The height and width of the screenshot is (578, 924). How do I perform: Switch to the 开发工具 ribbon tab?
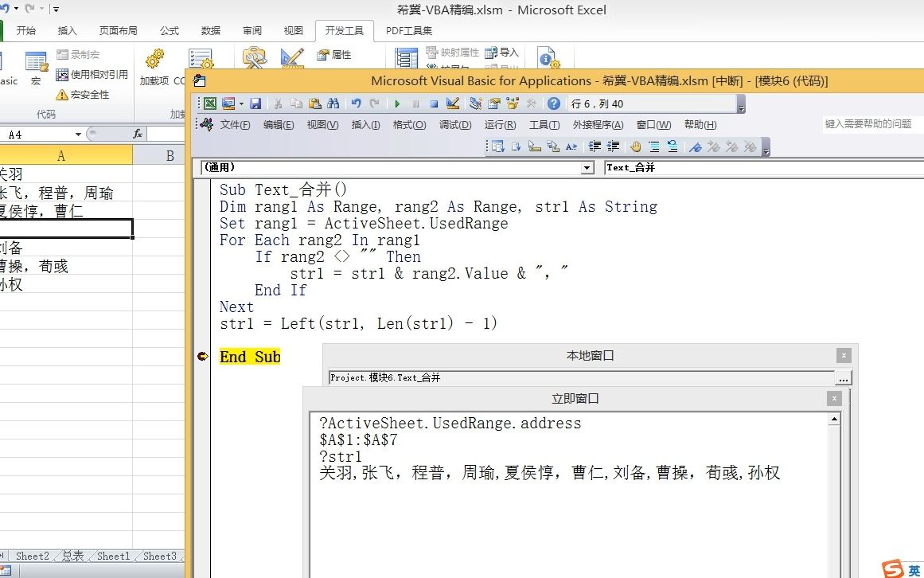(x=344, y=30)
